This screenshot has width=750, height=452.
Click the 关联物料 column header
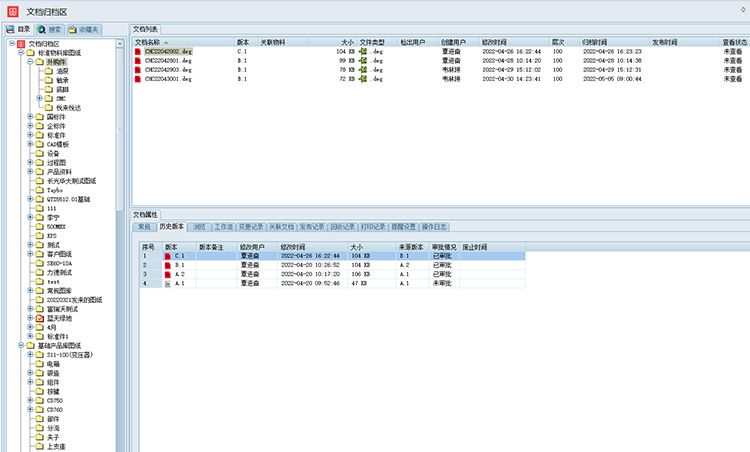[283, 42]
